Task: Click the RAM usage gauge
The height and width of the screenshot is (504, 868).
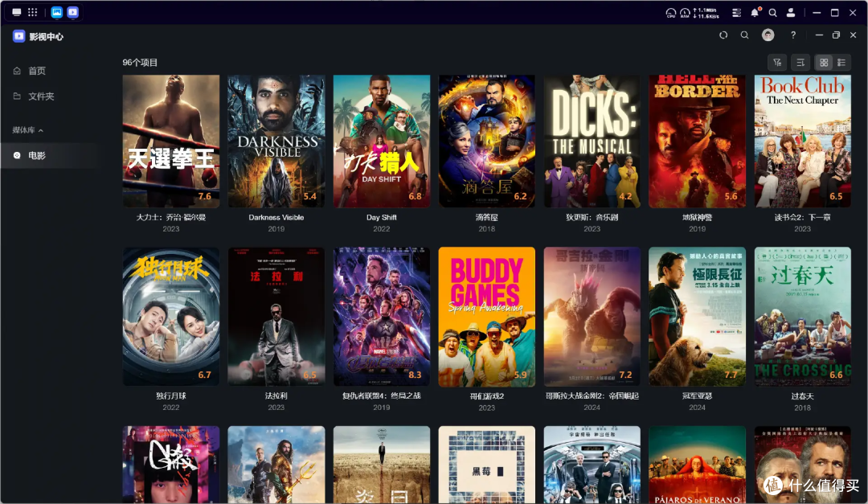Action: tap(685, 13)
